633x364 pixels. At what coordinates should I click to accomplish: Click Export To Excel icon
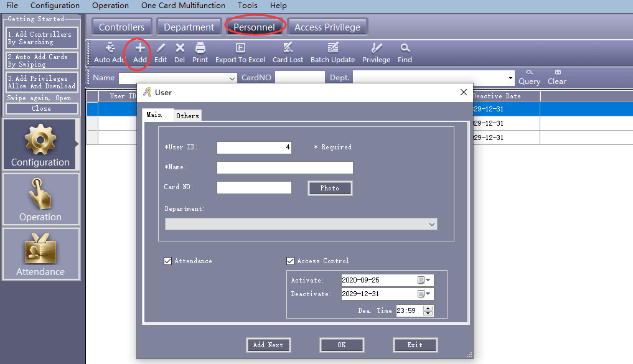(x=240, y=48)
